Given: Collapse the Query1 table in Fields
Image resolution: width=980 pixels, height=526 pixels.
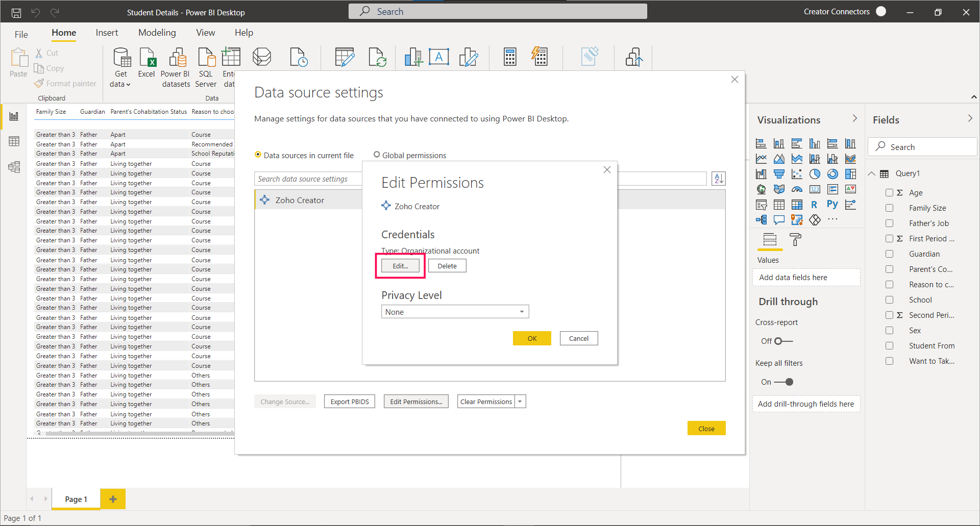Looking at the screenshot, I should 872,173.
